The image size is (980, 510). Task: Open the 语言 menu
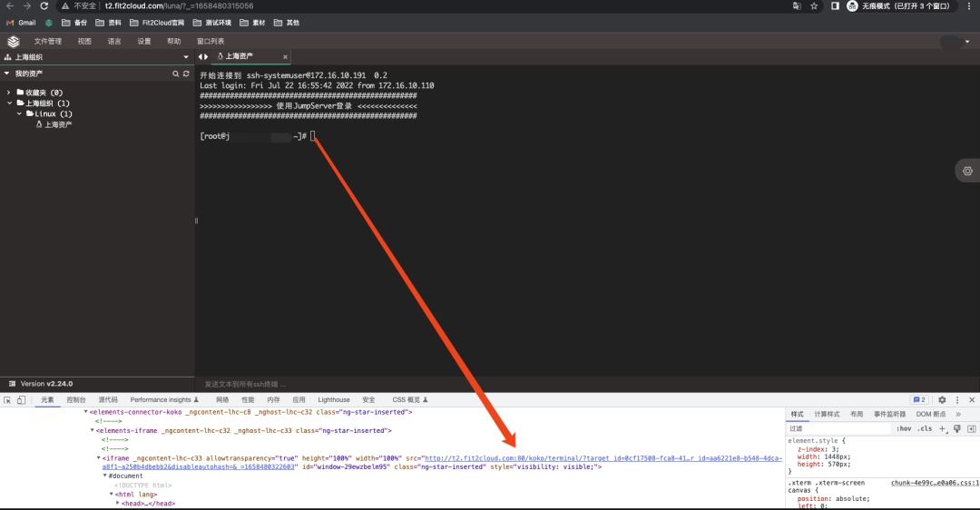[x=114, y=41]
